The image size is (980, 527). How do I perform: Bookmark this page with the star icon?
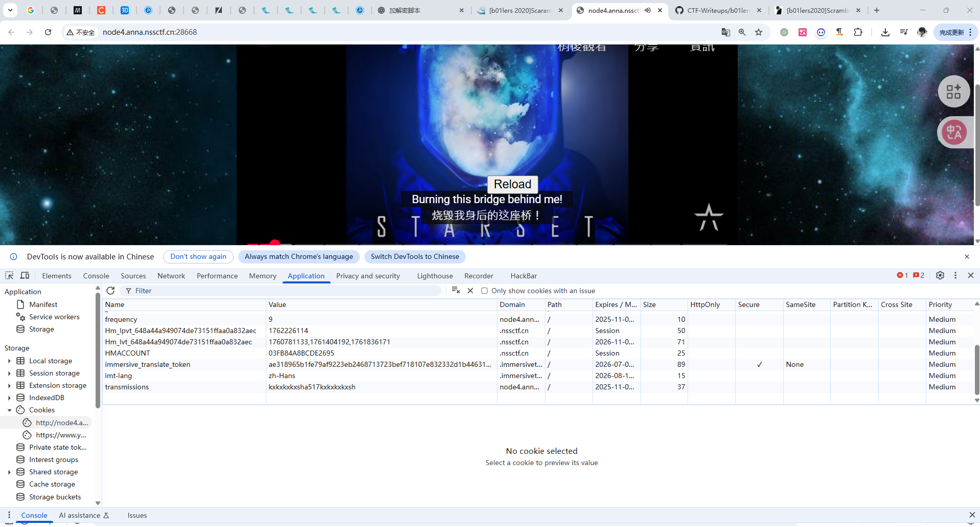point(759,32)
